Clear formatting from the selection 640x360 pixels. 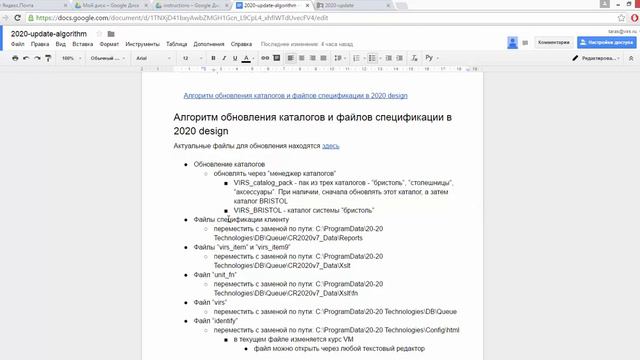[x=414, y=58]
